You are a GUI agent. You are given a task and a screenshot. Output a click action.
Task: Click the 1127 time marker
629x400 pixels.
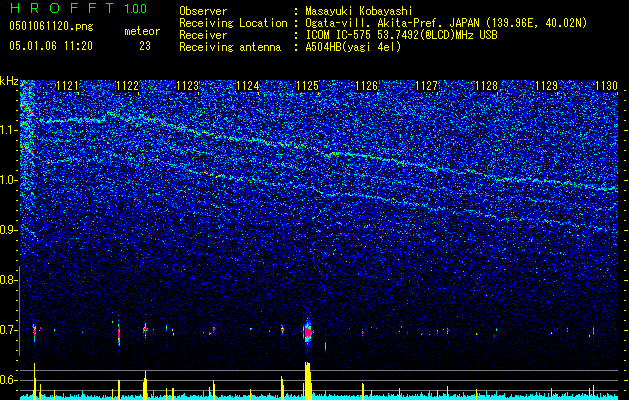(x=427, y=86)
